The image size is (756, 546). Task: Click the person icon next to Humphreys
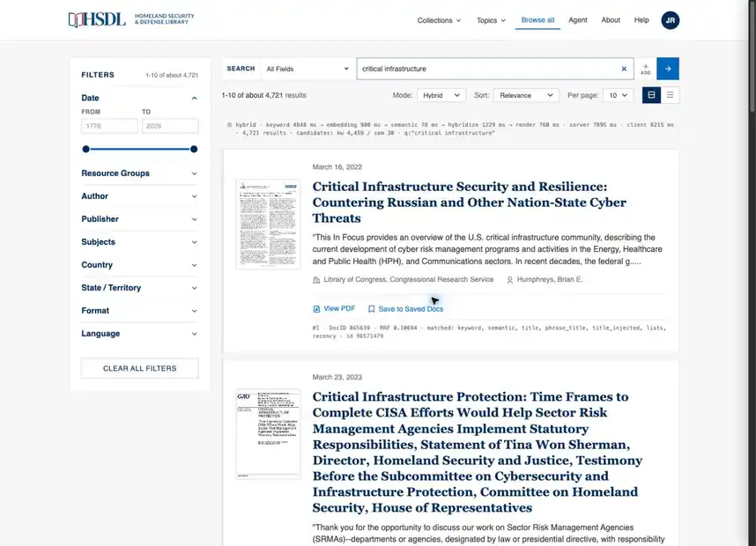coord(509,280)
